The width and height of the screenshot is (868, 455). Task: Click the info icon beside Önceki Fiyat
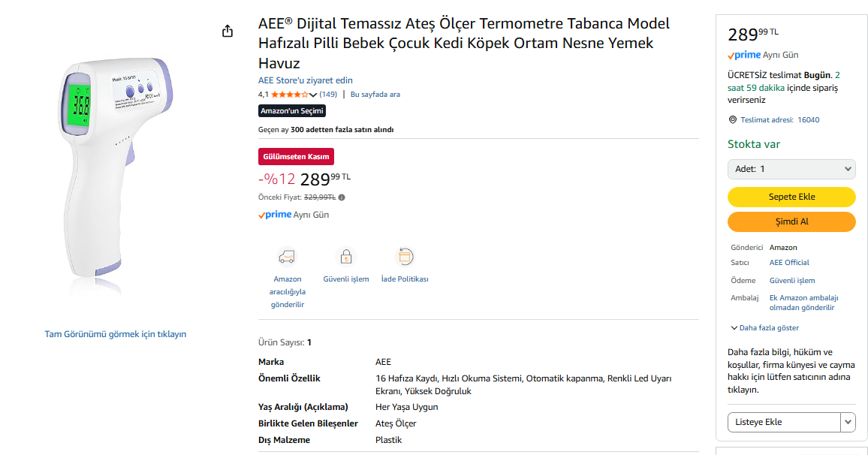point(342,197)
